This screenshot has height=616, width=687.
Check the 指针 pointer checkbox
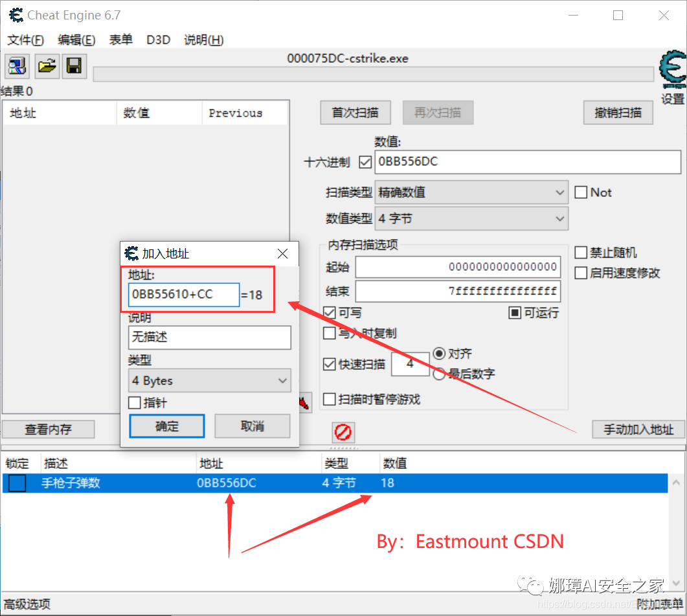(x=135, y=402)
